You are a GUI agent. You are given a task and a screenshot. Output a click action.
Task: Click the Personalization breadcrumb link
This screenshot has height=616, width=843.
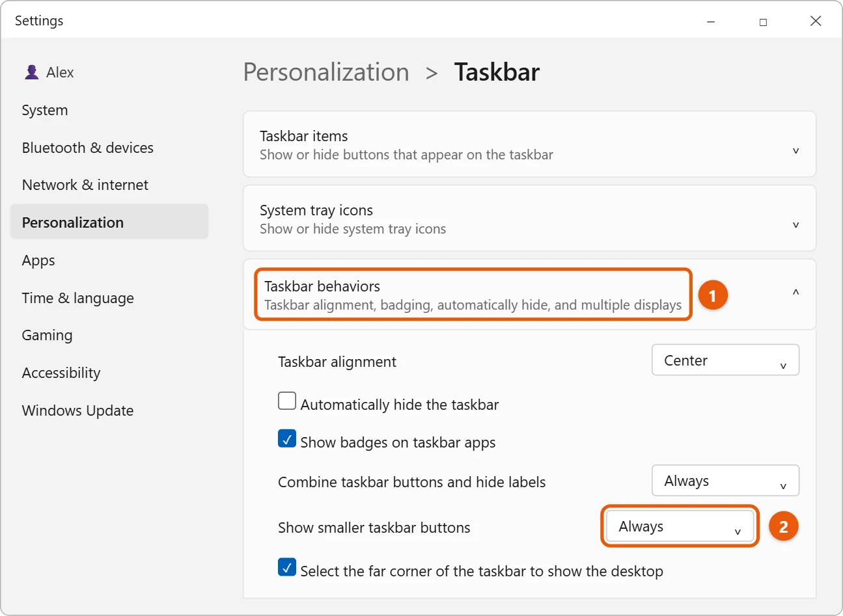[326, 72]
